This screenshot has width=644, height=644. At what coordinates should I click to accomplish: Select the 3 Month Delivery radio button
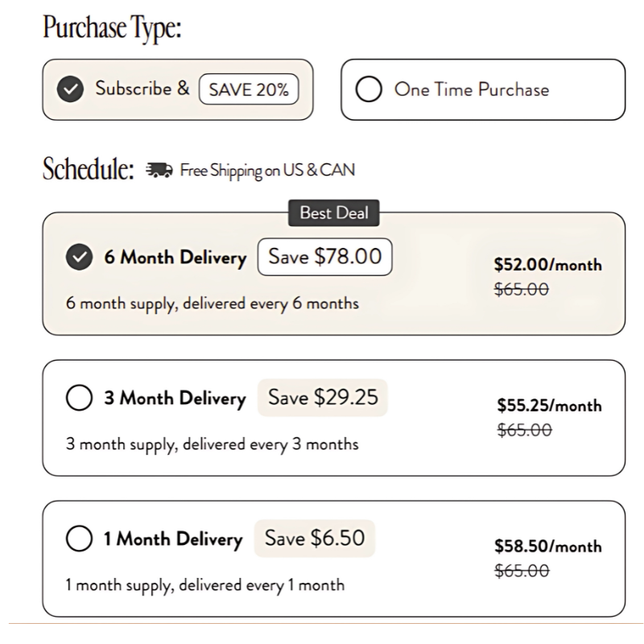[x=78, y=398]
